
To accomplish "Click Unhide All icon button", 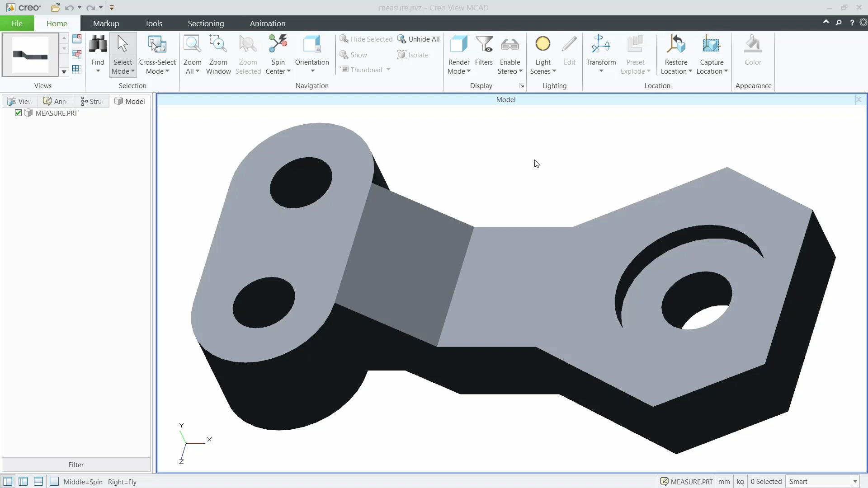I will click(x=419, y=39).
